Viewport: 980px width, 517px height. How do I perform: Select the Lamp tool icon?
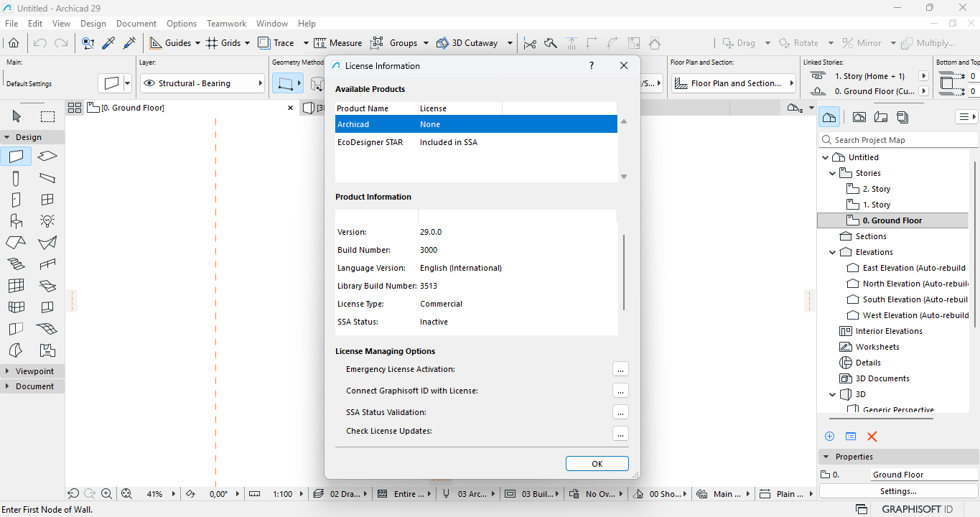(x=47, y=221)
